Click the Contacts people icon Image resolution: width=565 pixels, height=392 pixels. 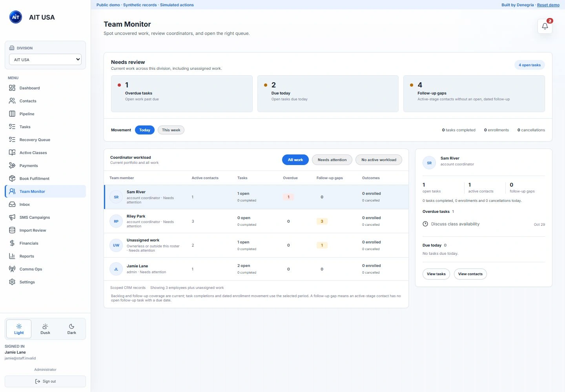pos(12,101)
